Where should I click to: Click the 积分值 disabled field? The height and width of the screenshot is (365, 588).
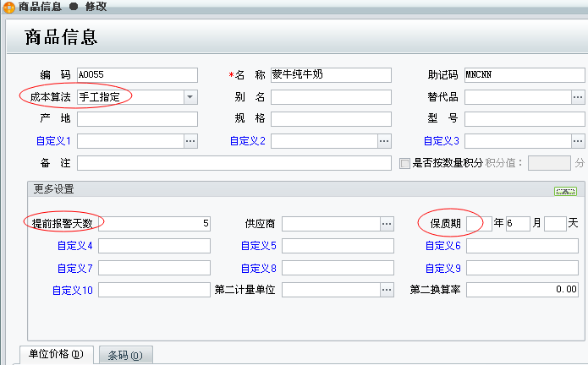549,163
